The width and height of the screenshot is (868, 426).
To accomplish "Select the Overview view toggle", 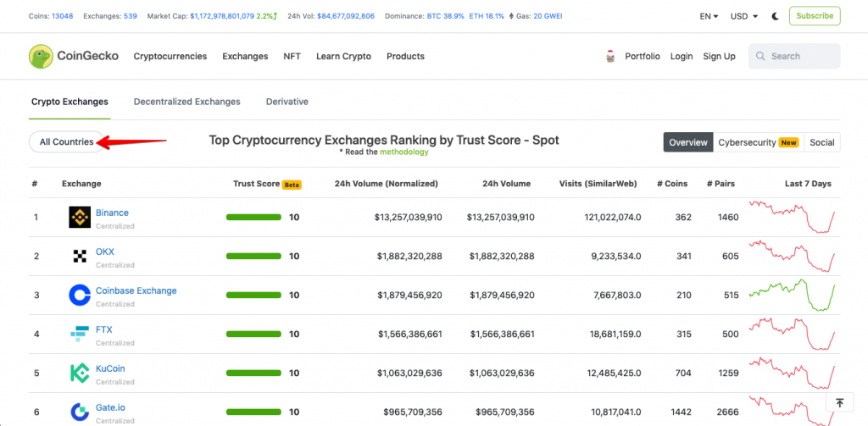I will (688, 142).
